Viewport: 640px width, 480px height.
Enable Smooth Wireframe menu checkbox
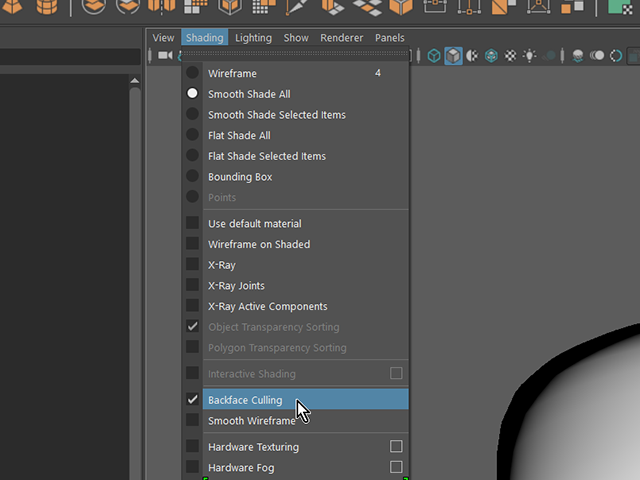[295, 420]
